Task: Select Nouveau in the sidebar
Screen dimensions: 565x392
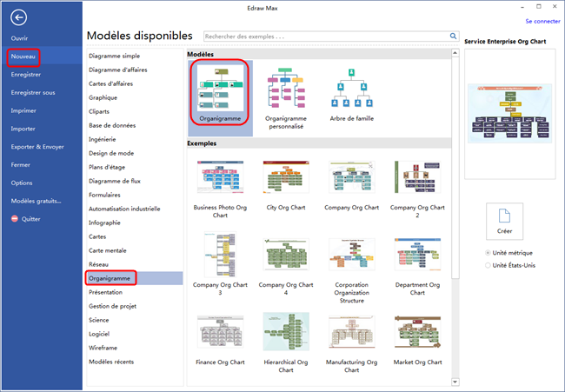Action: click(23, 56)
